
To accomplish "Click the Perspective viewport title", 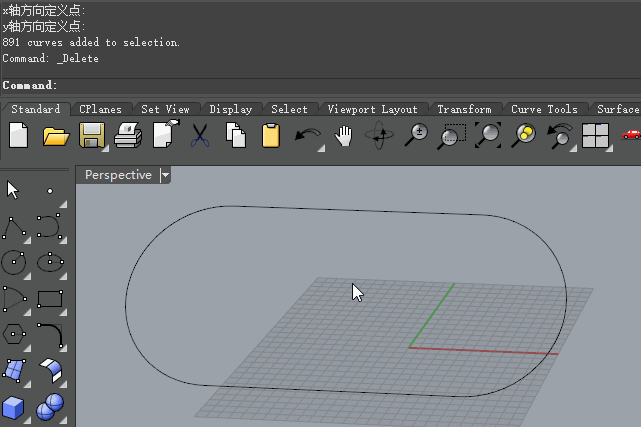I will pos(118,175).
